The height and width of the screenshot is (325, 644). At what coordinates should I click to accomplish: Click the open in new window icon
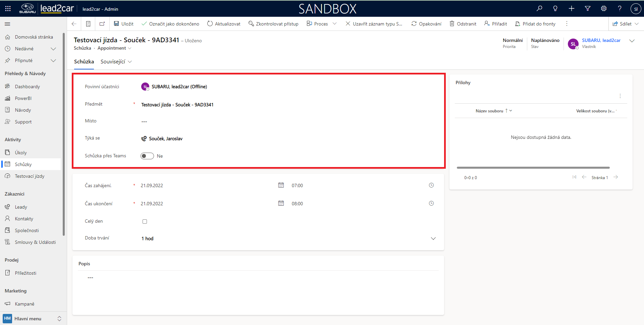pyautogui.click(x=102, y=24)
